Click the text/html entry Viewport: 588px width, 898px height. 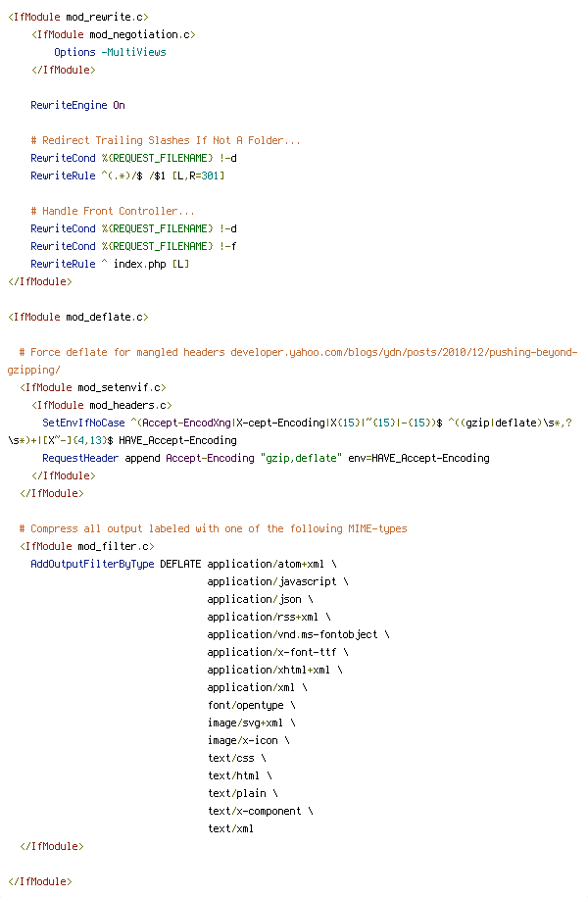pos(233,776)
